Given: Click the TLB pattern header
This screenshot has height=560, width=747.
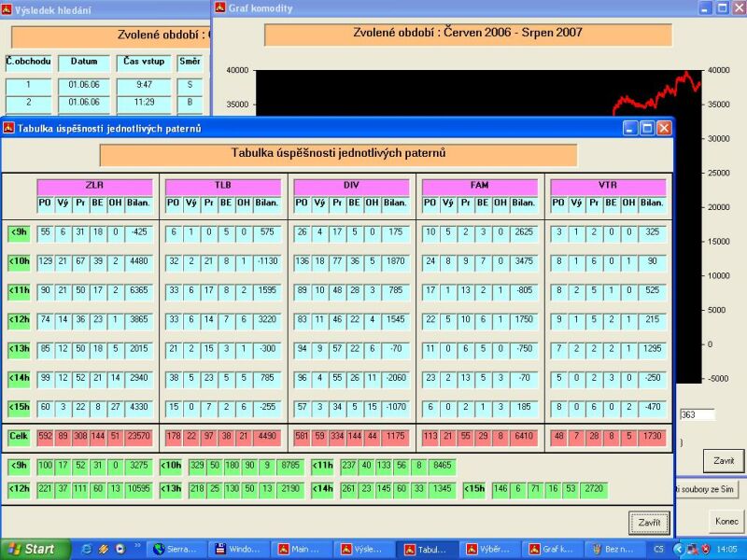Looking at the screenshot, I should (x=223, y=186).
